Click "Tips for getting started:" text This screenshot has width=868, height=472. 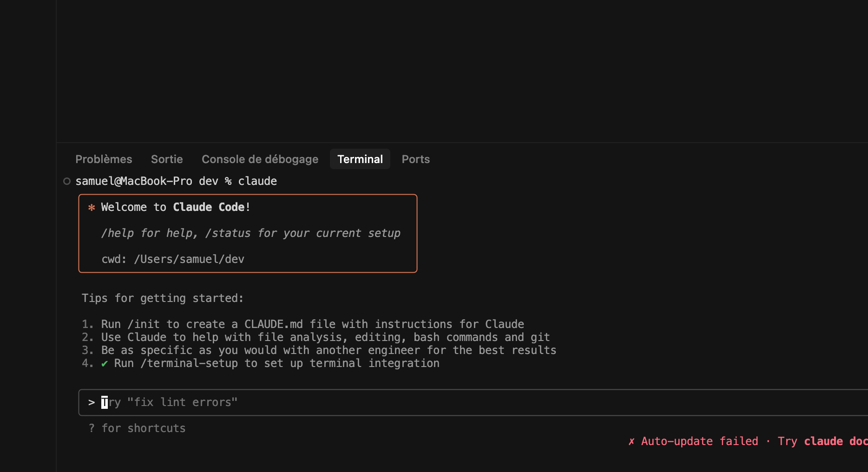pos(163,298)
